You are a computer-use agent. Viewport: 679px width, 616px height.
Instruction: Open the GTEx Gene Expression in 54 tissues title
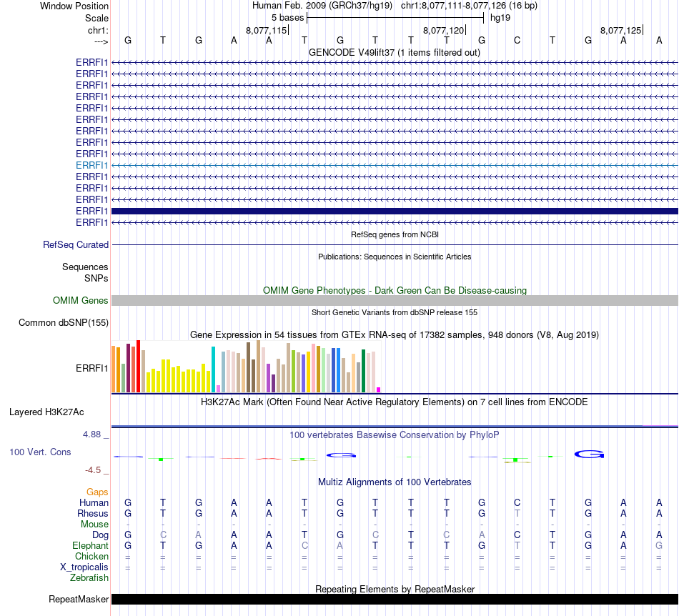tap(395, 334)
